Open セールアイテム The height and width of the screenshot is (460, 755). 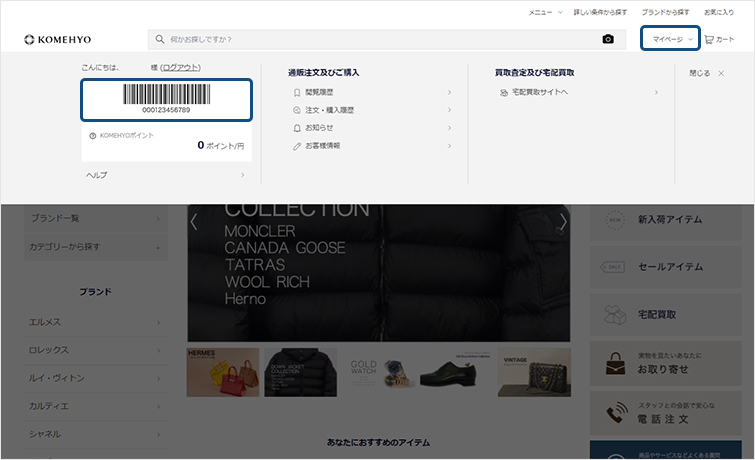[670, 267]
